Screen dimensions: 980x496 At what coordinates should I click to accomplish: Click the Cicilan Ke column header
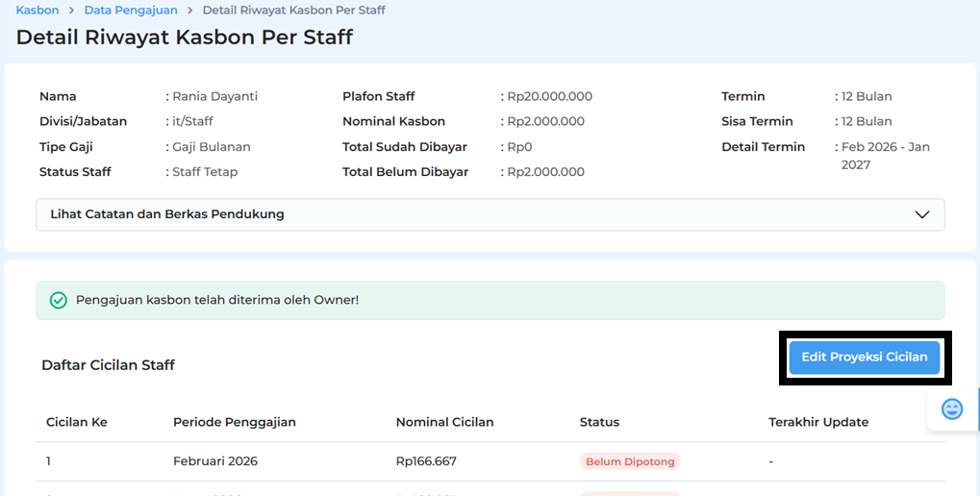coord(77,422)
